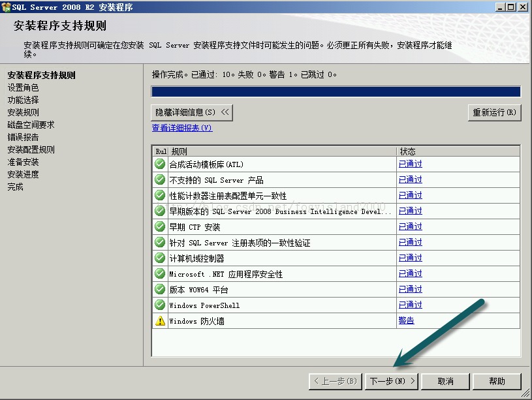Click 重新运行(R) to rerun the rules
Image resolution: width=532 pixels, height=400 pixels.
494,112
